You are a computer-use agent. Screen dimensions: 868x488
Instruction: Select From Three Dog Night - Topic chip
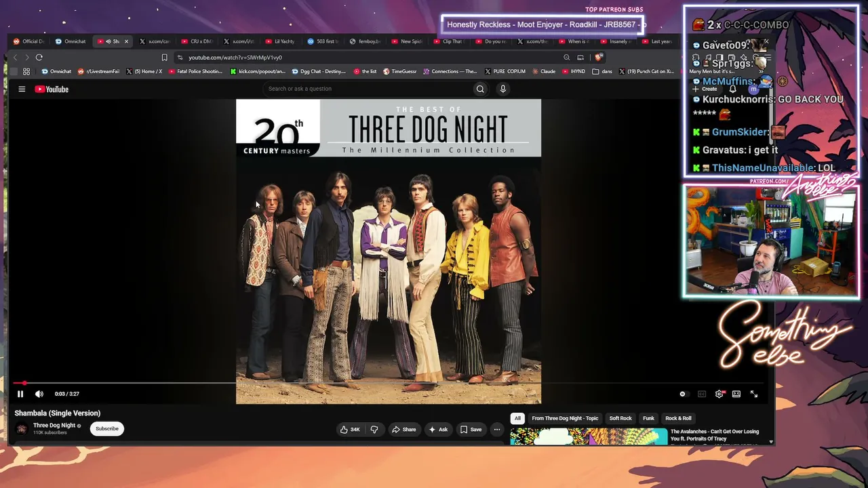pos(565,418)
